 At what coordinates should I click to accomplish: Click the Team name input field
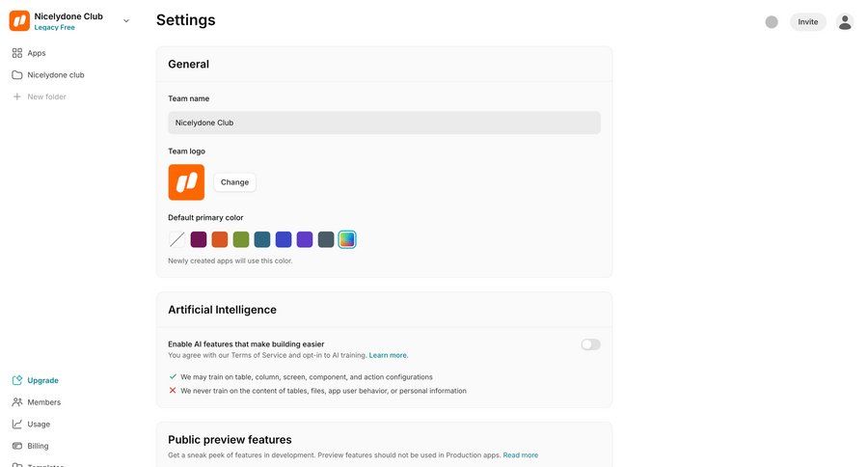pos(384,123)
